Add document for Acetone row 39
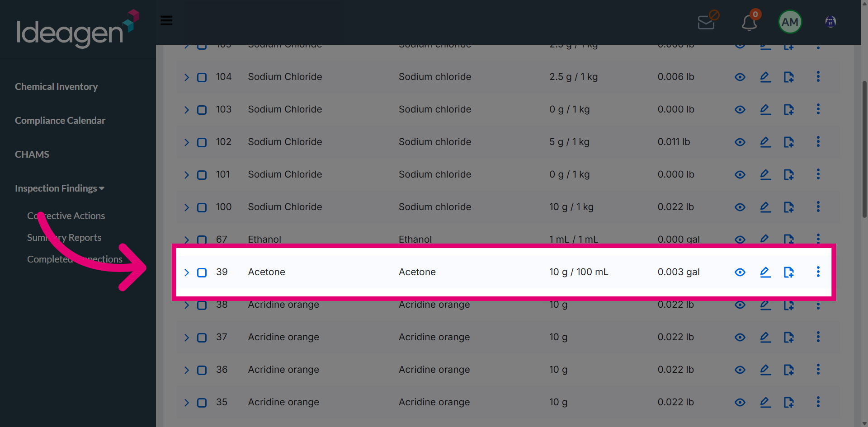This screenshot has height=427, width=868. point(789,272)
